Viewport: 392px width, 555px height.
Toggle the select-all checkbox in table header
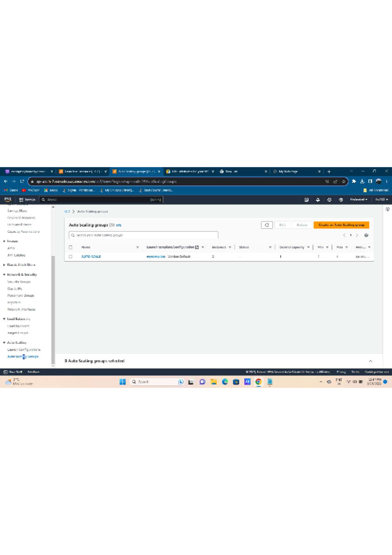coord(71,247)
